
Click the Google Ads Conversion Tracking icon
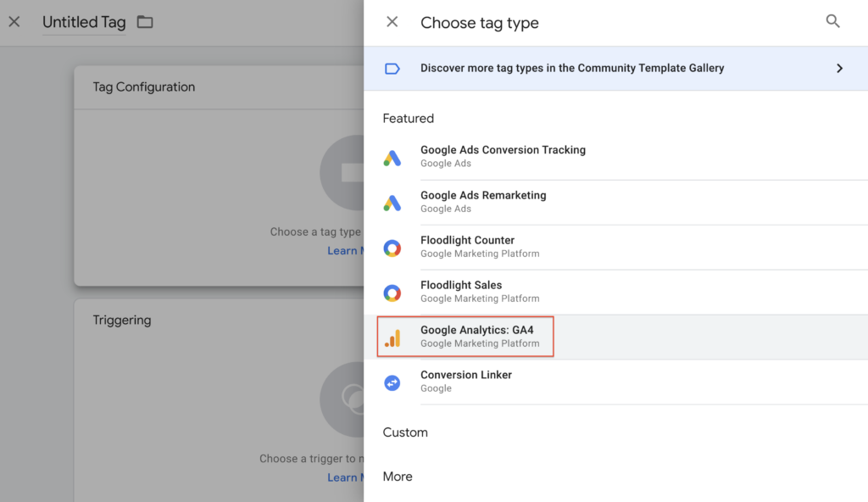392,158
